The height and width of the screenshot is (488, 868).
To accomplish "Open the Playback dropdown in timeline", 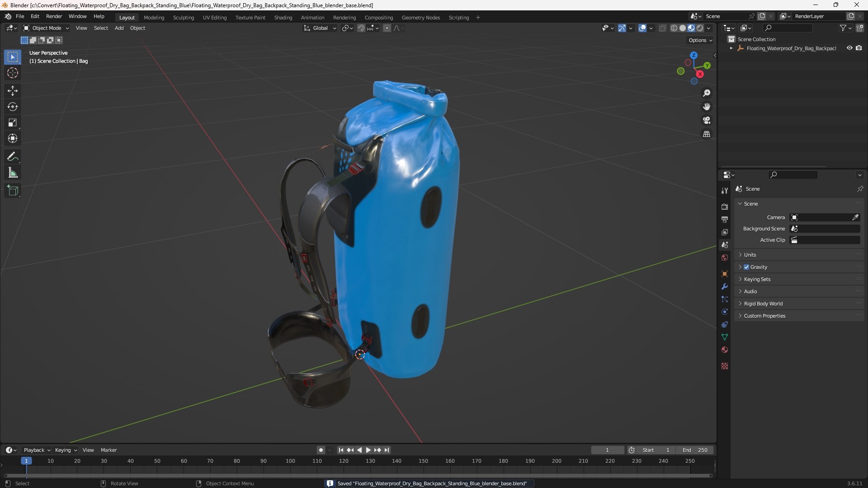I will click(x=37, y=450).
